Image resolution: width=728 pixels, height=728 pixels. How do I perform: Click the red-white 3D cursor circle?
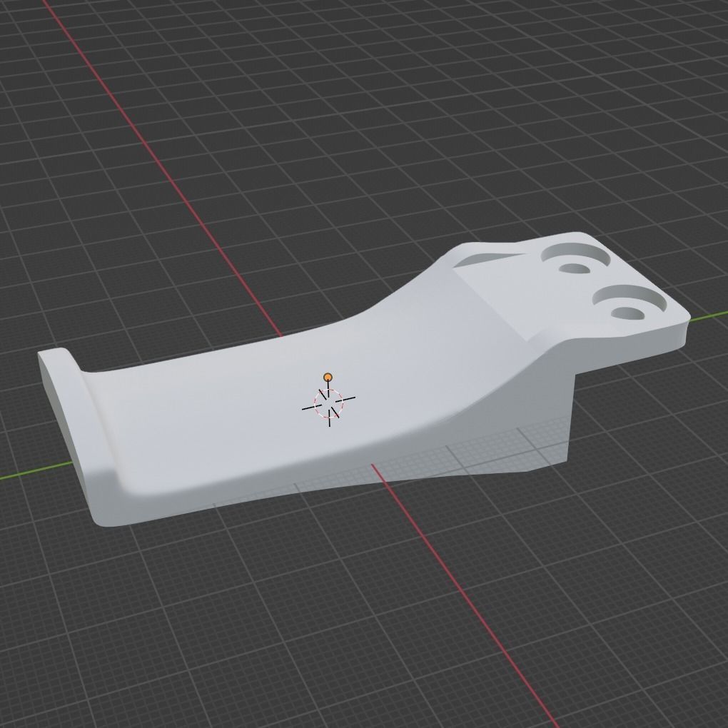click(329, 403)
